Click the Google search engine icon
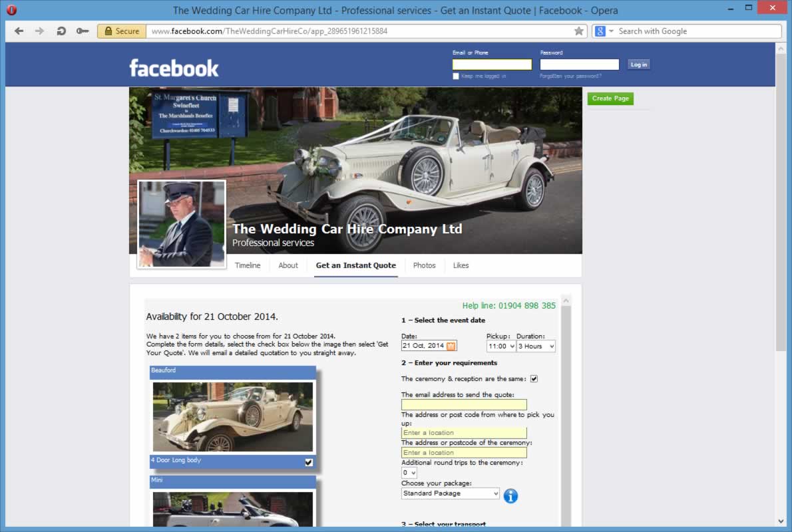Image resolution: width=792 pixels, height=532 pixels. click(x=600, y=31)
